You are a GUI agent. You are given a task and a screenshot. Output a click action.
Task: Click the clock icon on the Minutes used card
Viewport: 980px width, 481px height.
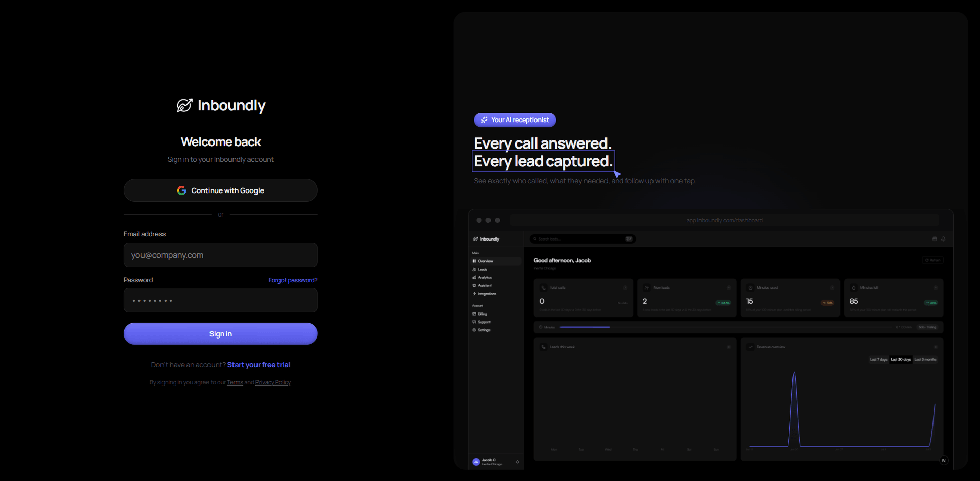pos(750,288)
